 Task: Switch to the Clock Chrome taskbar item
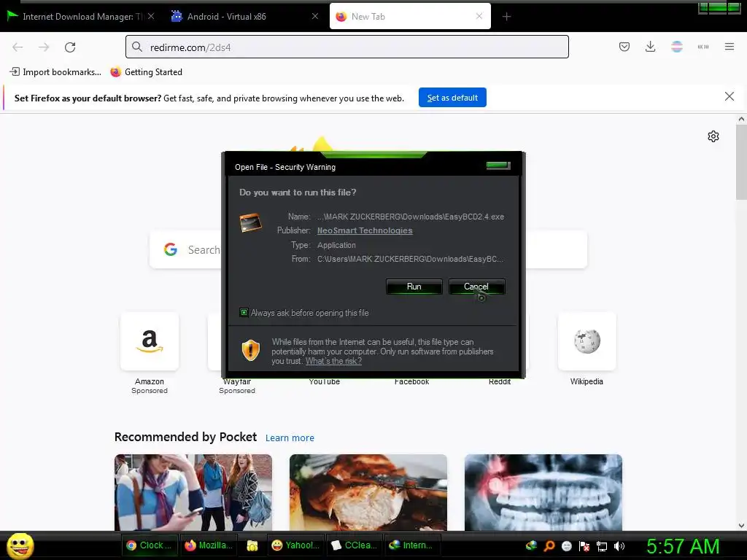(x=150, y=545)
